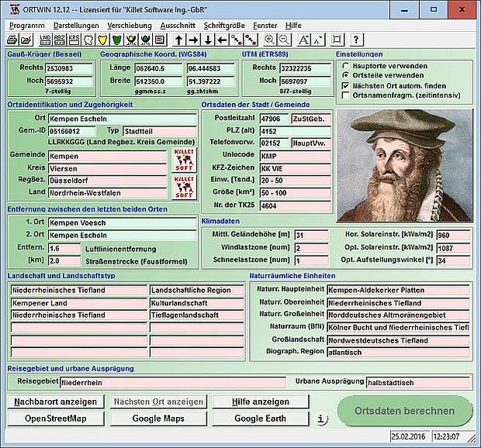Click the list document toolbar icon
Screen dimensions: 481x448
tap(161, 40)
